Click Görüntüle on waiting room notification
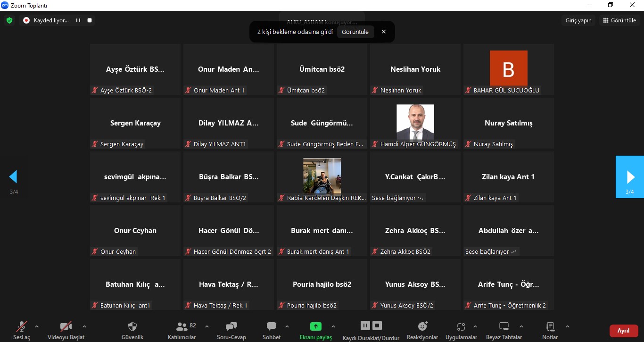The height and width of the screenshot is (342, 644). click(x=355, y=32)
